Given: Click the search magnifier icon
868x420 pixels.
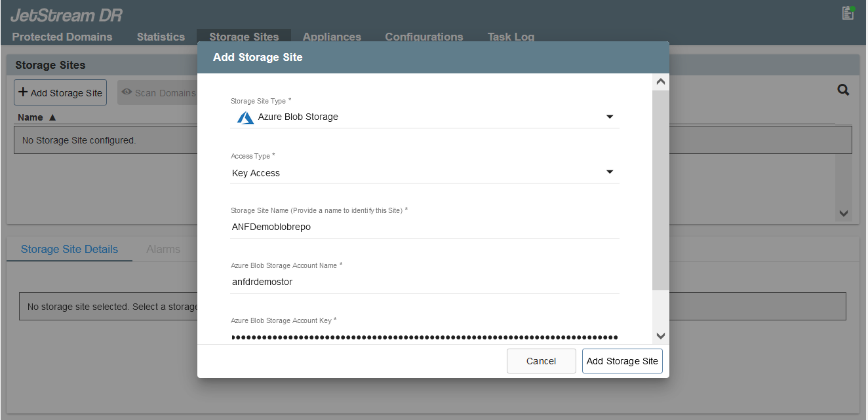Looking at the screenshot, I should [x=843, y=90].
